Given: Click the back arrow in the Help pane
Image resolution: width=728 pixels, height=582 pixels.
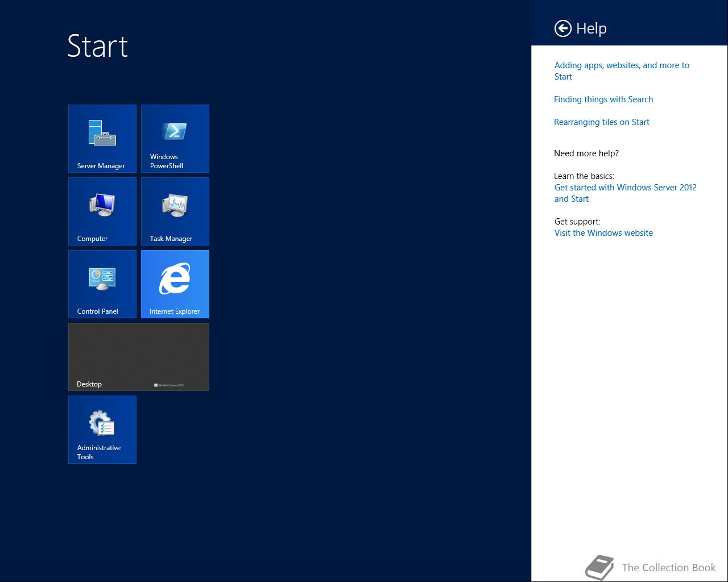Looking at the screenshot, I should [563, 28].
